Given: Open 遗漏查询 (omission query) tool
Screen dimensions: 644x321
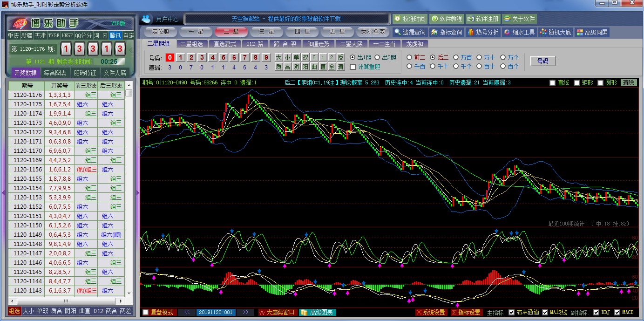Looking at the screenshot, I should click(410, 32).
